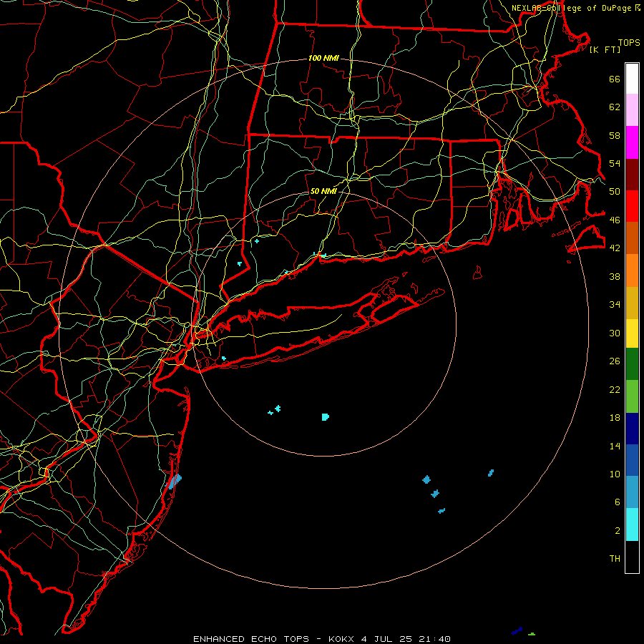644x644 pixels.
Task: Click the square cyan echo south of Long Island
Action: (326, 417)
